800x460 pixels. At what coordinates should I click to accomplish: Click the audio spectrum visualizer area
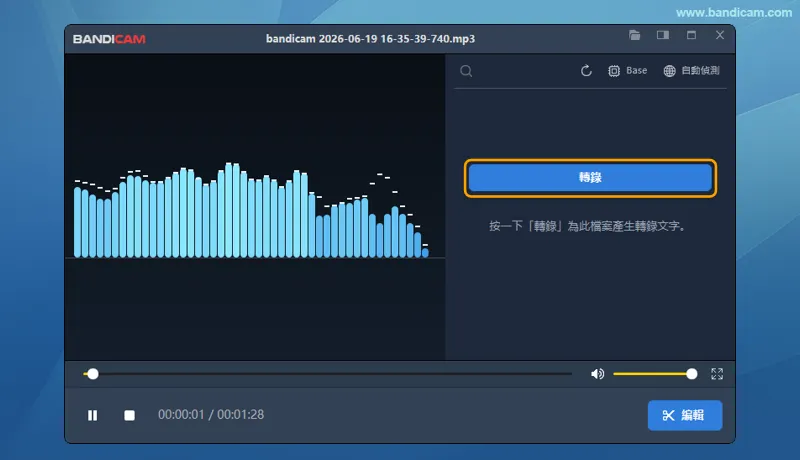pyautogui.click(x=255, y=207)
